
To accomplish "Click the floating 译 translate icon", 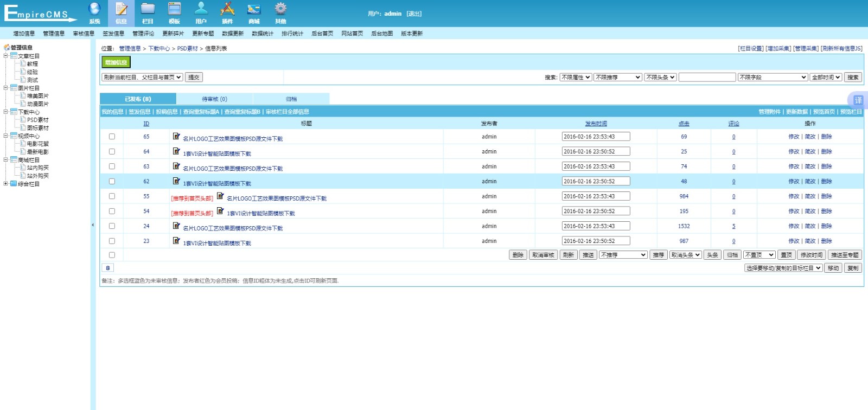I will 858,100.
